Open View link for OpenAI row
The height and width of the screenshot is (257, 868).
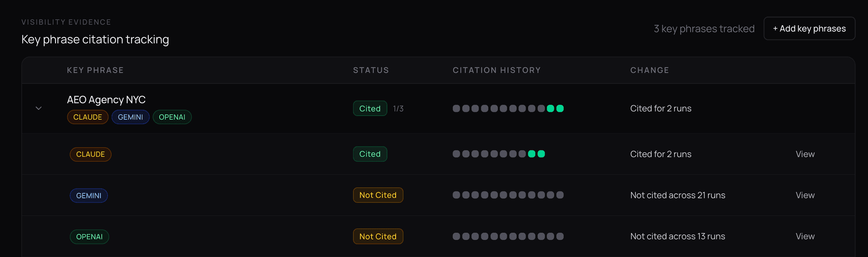tap(805, 236)
